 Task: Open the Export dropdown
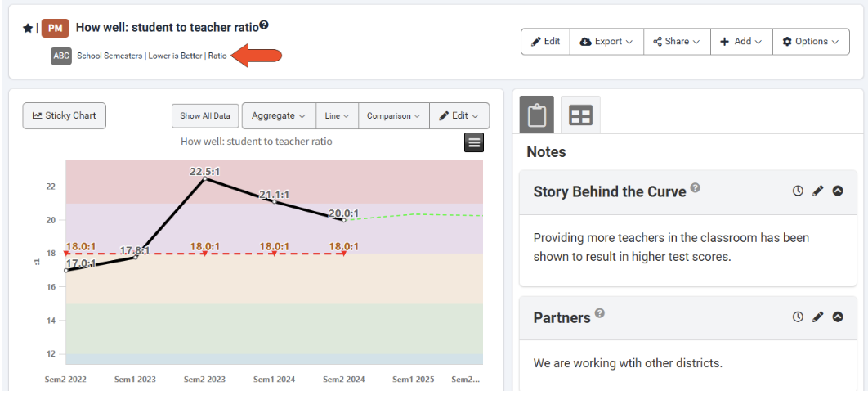point(606,42)
